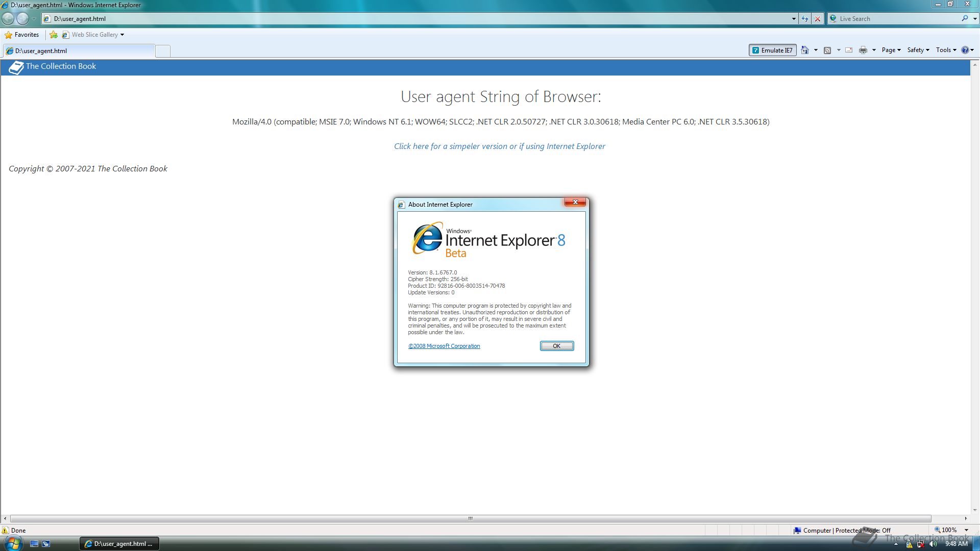Image resolution: width=980 pixels, height=551 pixels.
Task: Click the Live Search magnifier icon
Action: [x=964, y=19]
